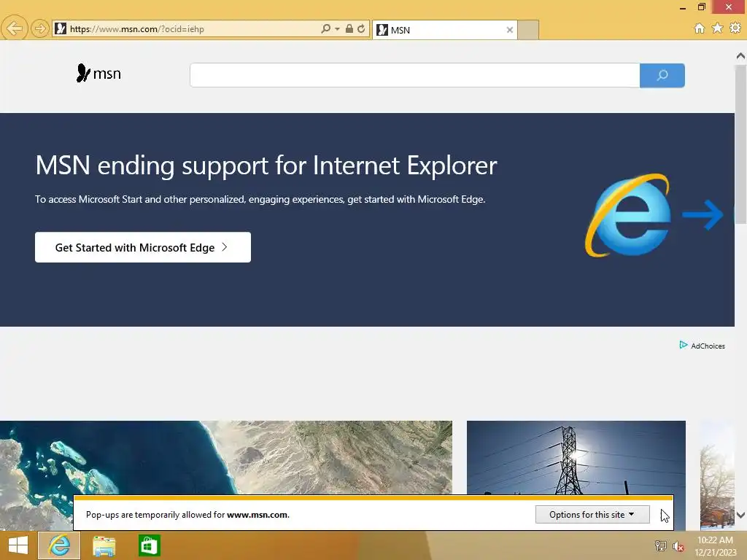Focus the MSN web search box

[414, 75]
